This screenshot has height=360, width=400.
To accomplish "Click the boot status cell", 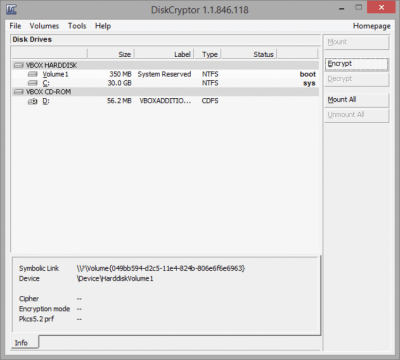I will coord(308,74).
